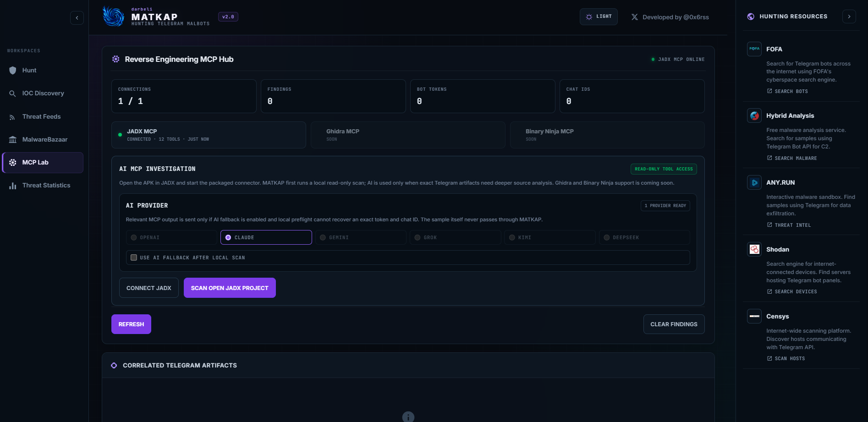
Task: Select the OpenAI provider radio option
Action: click(171, 237)
